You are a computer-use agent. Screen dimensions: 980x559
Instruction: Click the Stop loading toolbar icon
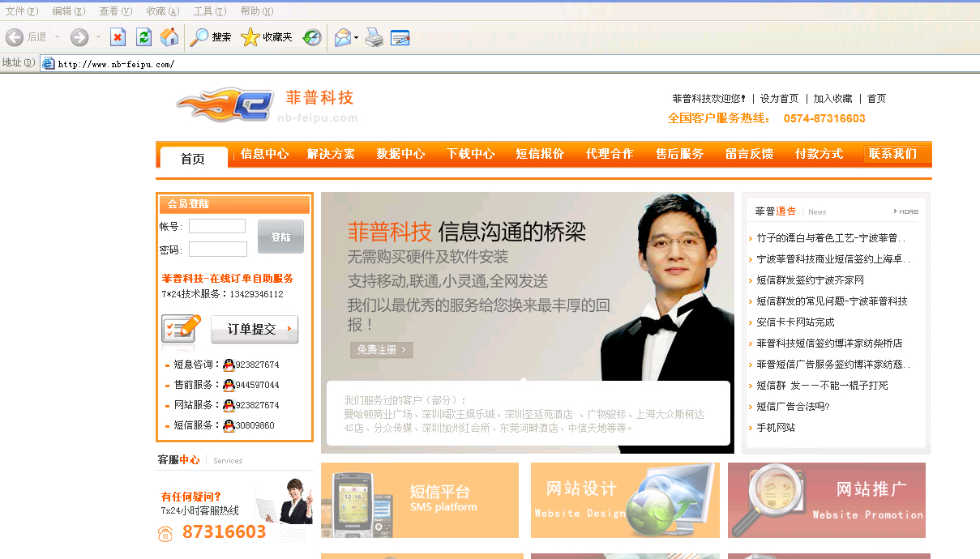[x=118, y=37]
